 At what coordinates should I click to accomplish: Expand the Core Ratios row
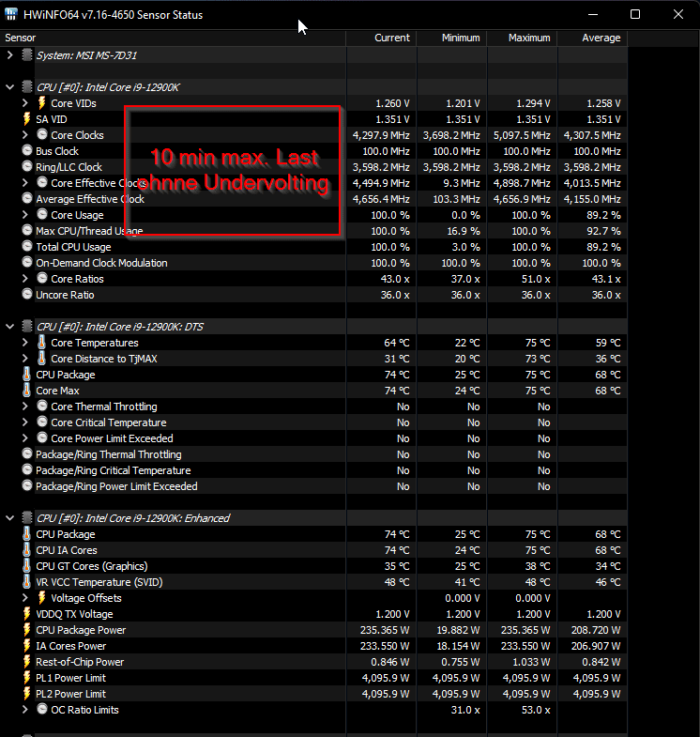pyautogui.click(x=25, y=279)
